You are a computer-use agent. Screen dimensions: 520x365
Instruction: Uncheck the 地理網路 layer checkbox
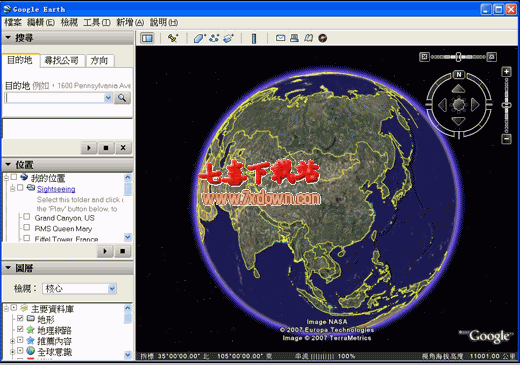point(20,329)
